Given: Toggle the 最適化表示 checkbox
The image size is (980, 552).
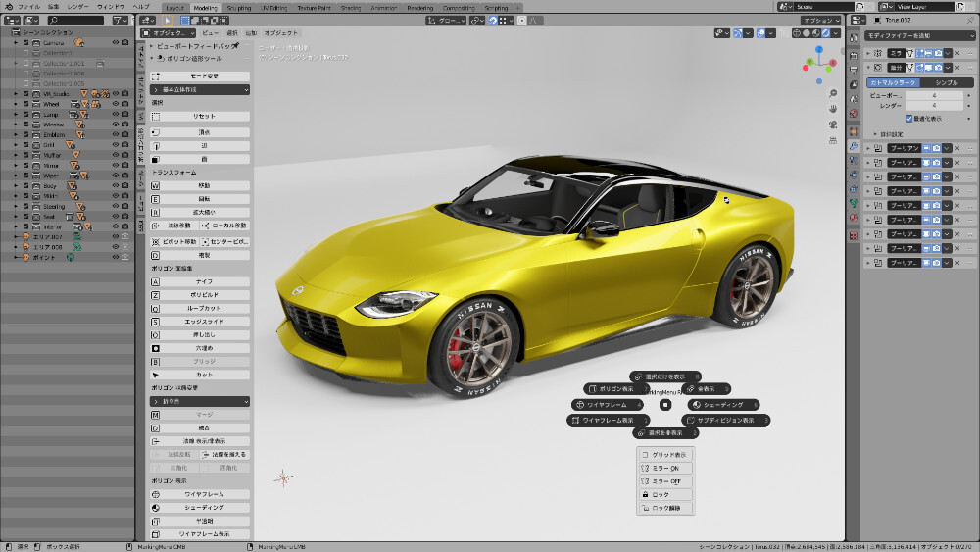Looking at the screenshot, I should coord(908,119).
